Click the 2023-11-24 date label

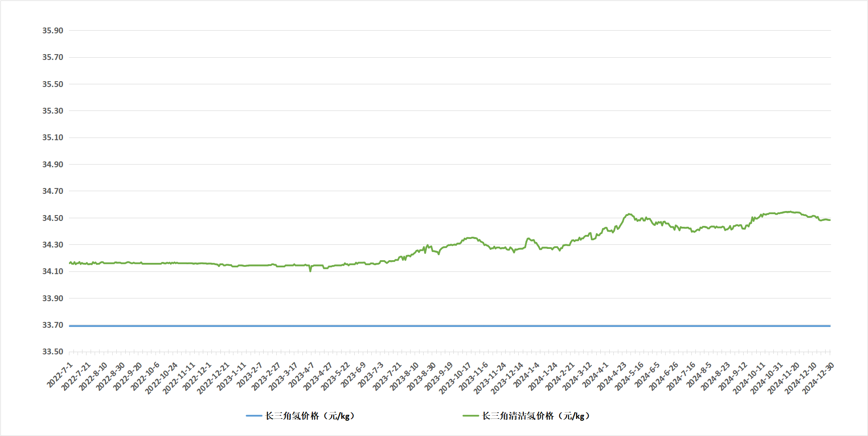pos(490,378)
